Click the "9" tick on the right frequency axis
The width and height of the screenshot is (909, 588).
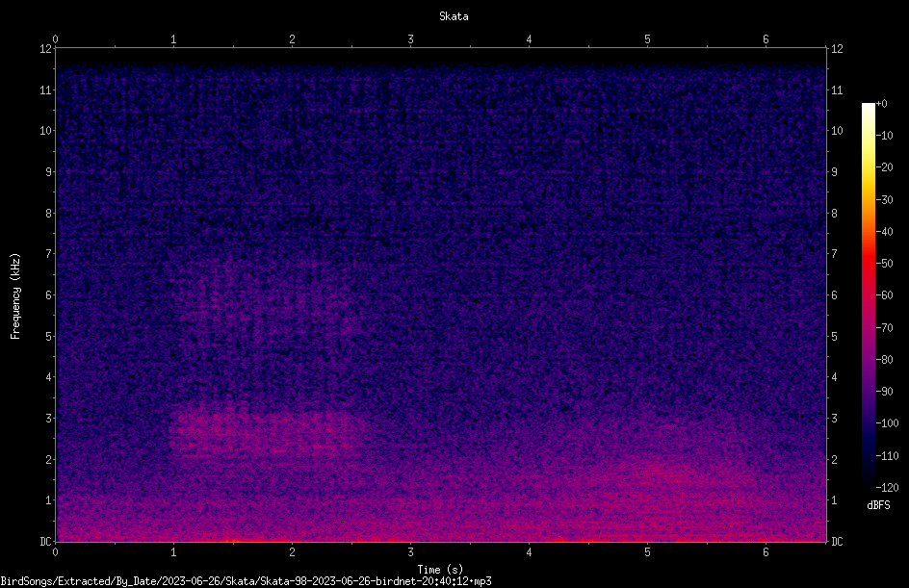[x=834, y=172]
